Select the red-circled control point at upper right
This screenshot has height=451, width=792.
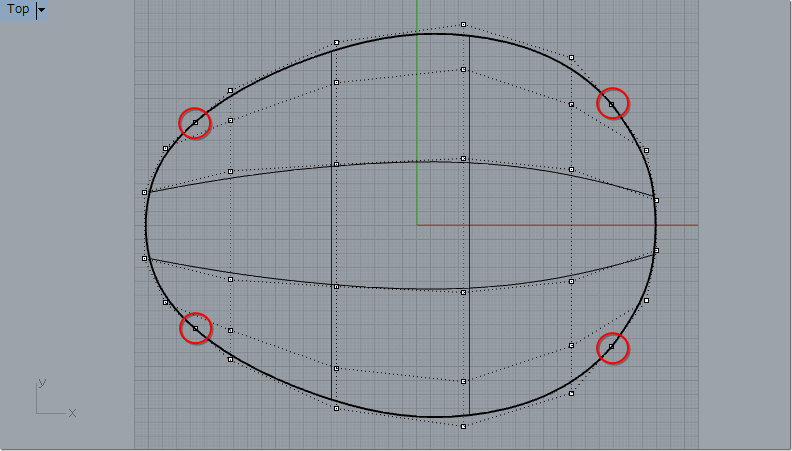coord(611,105)
